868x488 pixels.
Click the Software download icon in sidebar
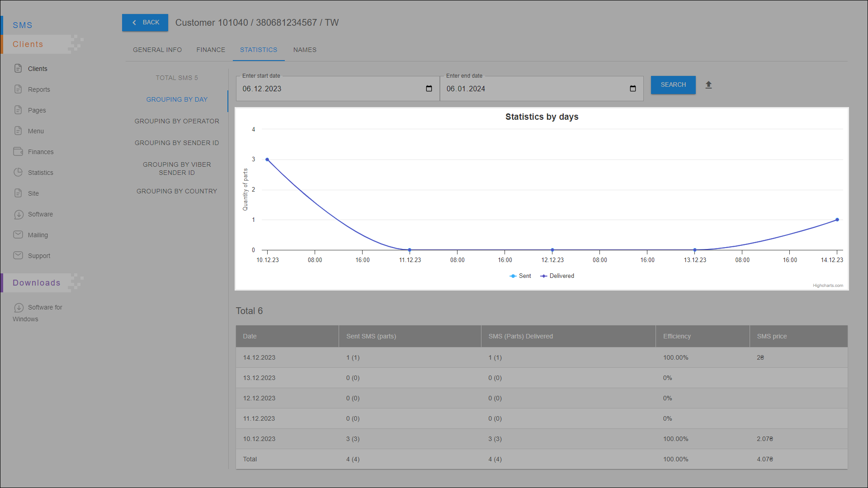(18, 214)
